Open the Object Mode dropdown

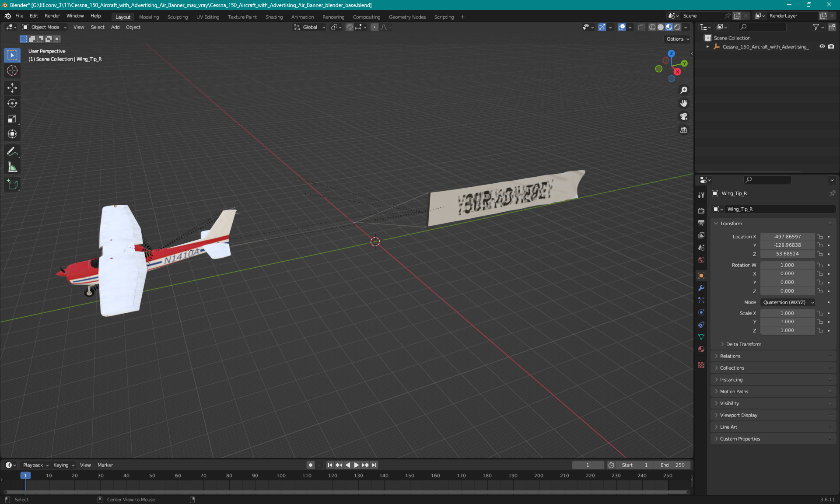pyautogui.click(x=45, y=27)
